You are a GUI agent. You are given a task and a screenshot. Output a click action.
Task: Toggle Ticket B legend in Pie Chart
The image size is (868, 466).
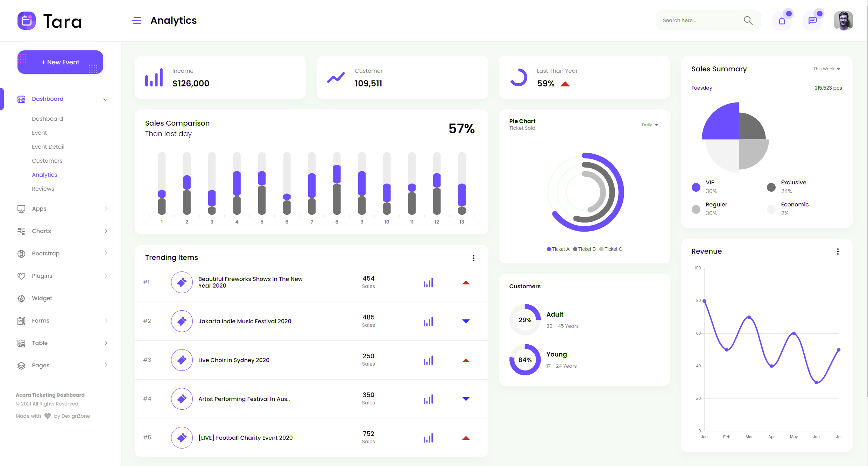pos(584,249)
